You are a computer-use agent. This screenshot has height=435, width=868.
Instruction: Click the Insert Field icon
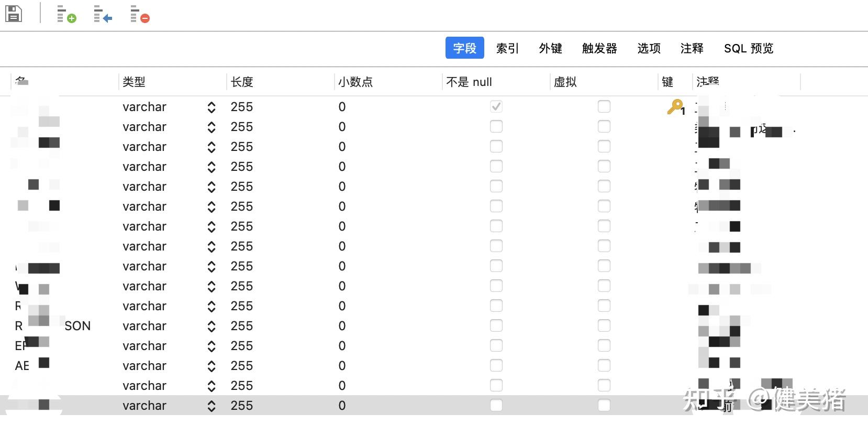pyautogui.click(x=103, y=14)
